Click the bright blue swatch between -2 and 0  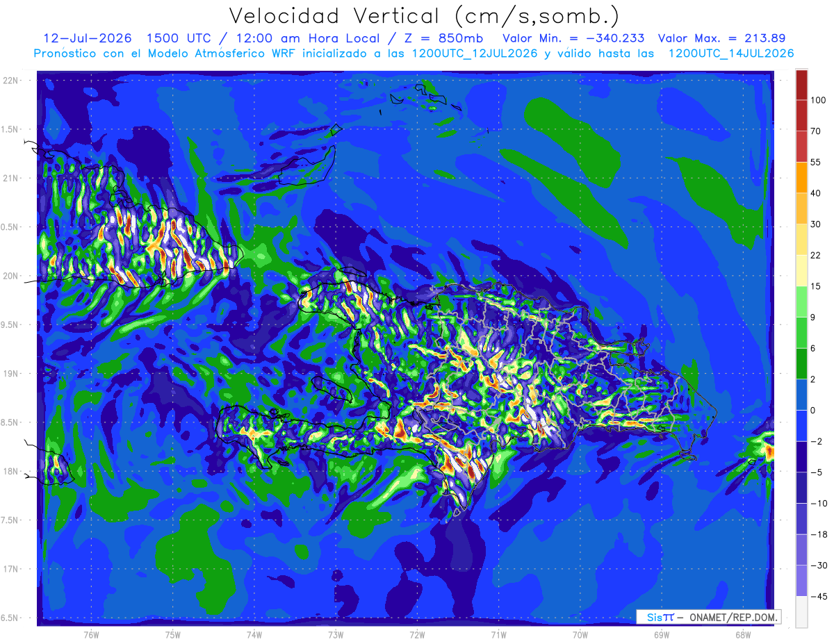point(801,427)
